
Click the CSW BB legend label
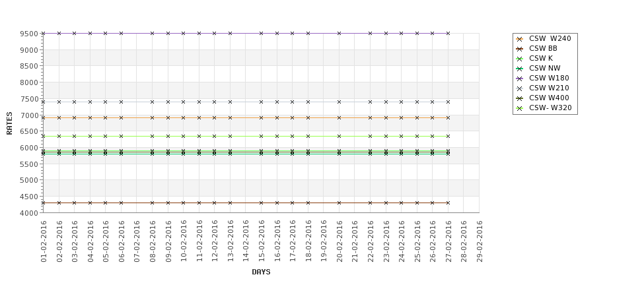coord(543,48)
